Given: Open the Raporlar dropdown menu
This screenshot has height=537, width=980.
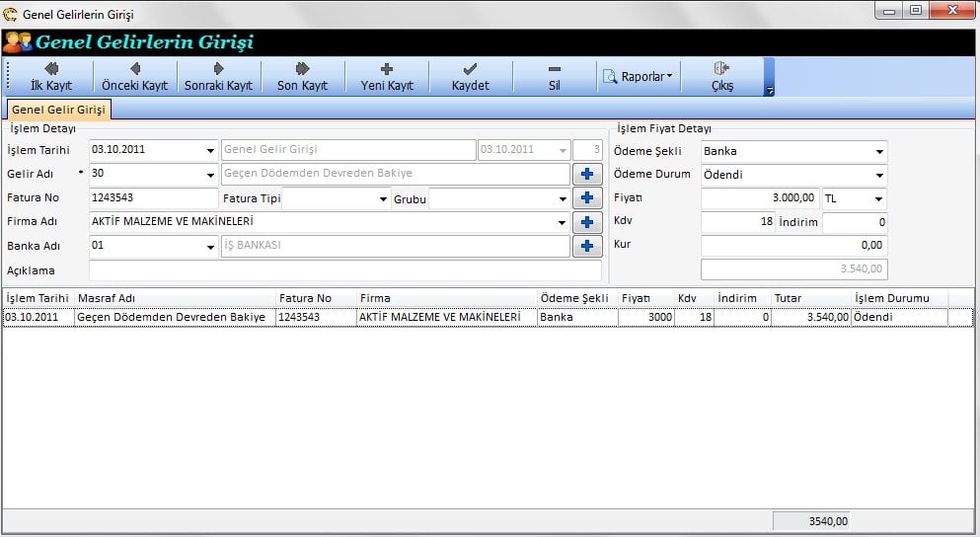Looking at the screenshot, I should point(640,76).
